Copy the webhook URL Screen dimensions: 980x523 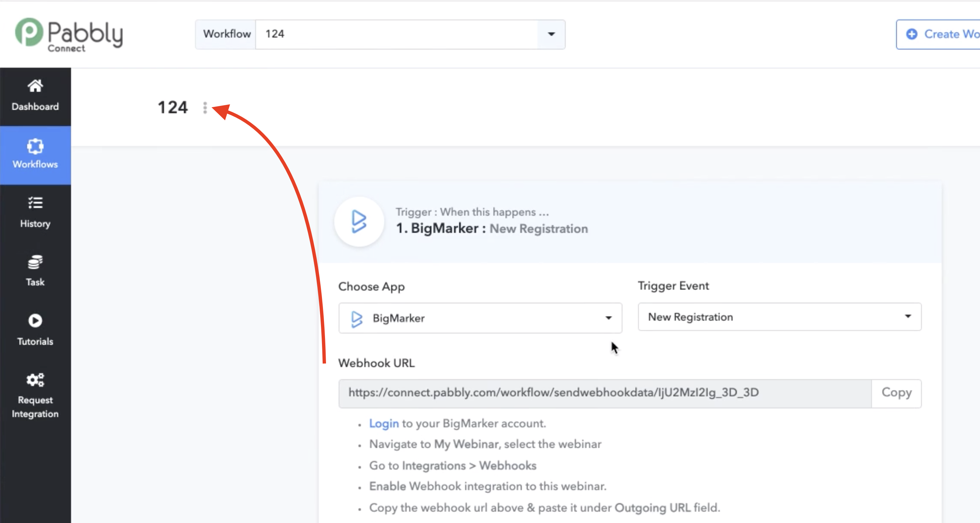point(896,393)
